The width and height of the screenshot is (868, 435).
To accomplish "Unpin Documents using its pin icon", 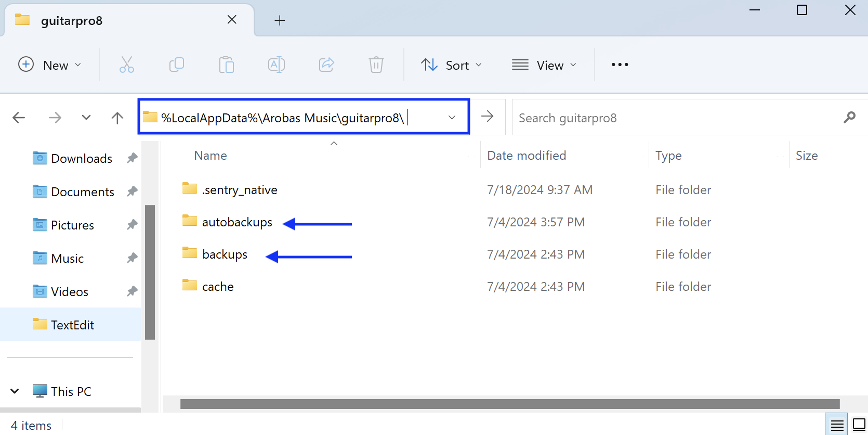I will (132, 191).
